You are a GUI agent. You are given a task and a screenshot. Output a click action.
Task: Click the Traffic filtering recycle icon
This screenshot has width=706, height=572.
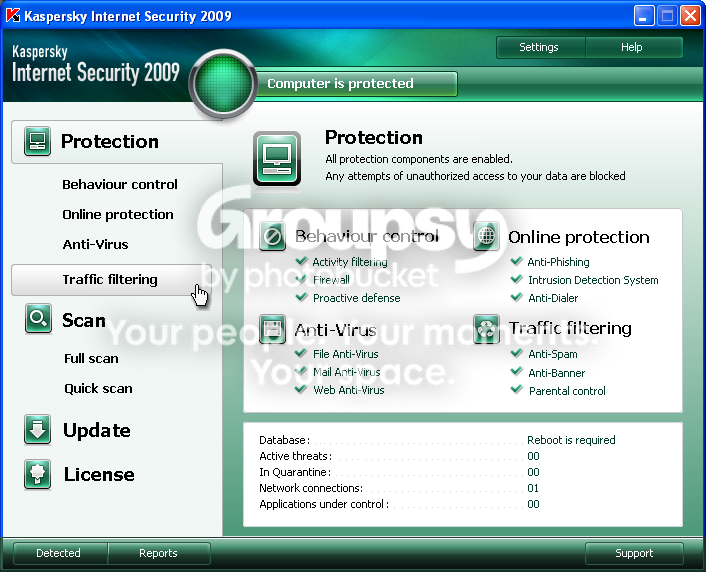click(x=486, y=329)
